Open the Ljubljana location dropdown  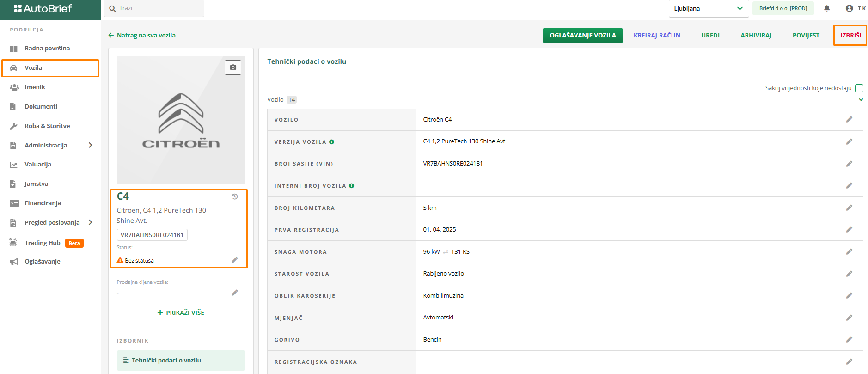point(709,8)
